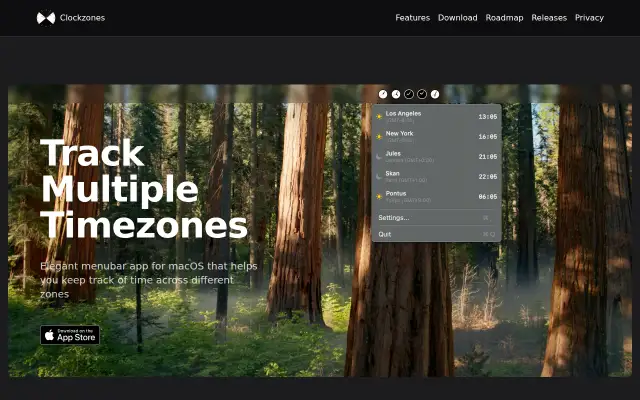Click the Track Multiple Timezones headline

click(x=144, y=189)
